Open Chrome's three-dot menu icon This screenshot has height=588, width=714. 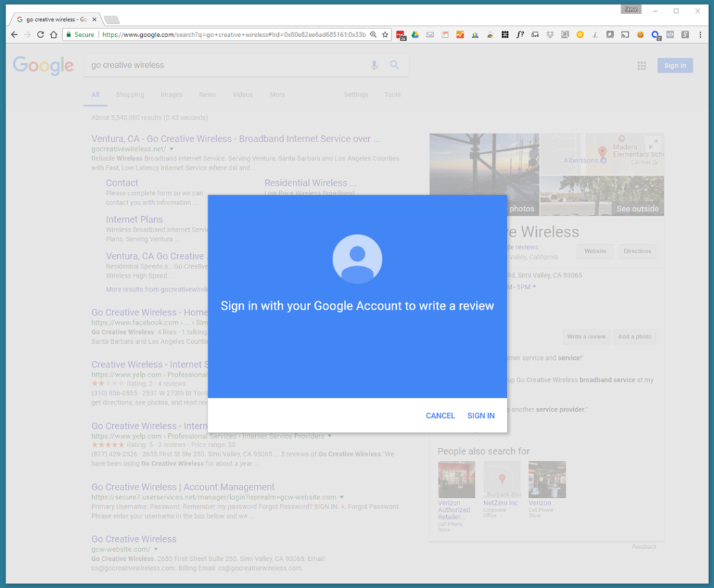tap(700, 33)
